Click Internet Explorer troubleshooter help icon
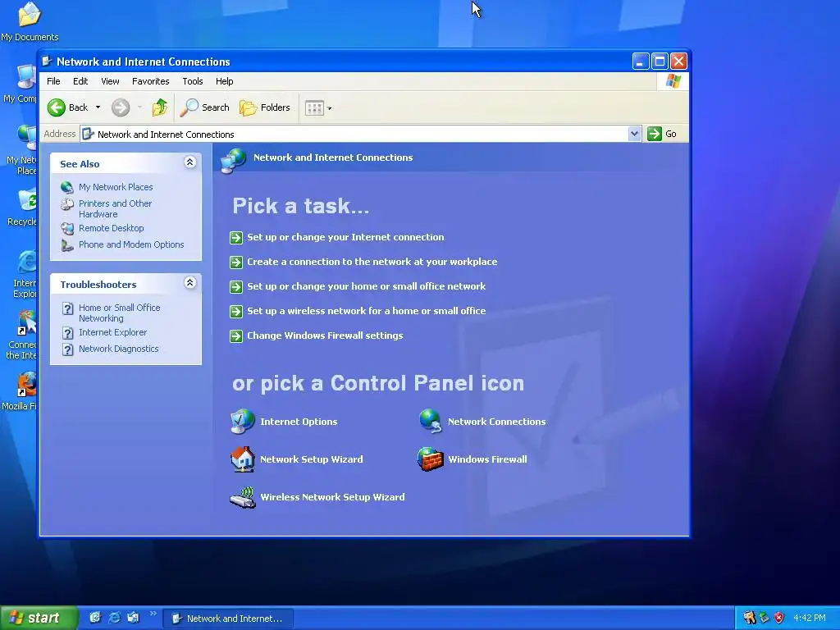 click(x=67, y=333)
